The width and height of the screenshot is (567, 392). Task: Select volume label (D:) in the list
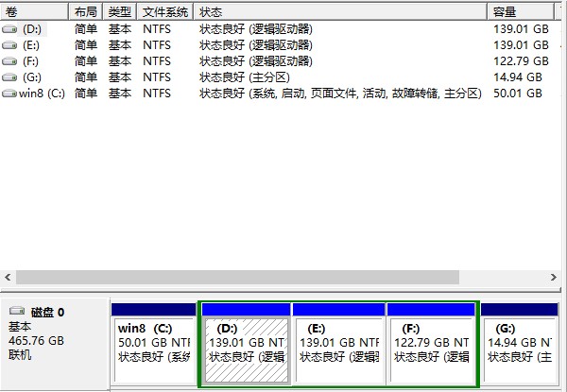point(32,29)
